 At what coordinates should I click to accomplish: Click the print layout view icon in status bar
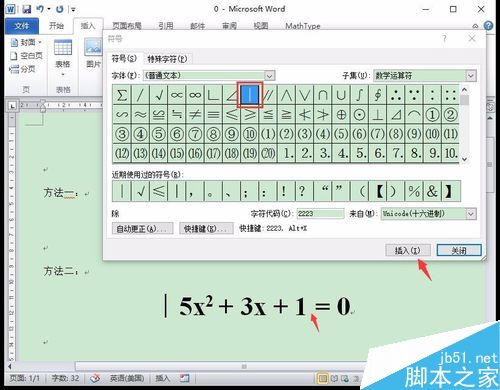(x=322, y=378)
